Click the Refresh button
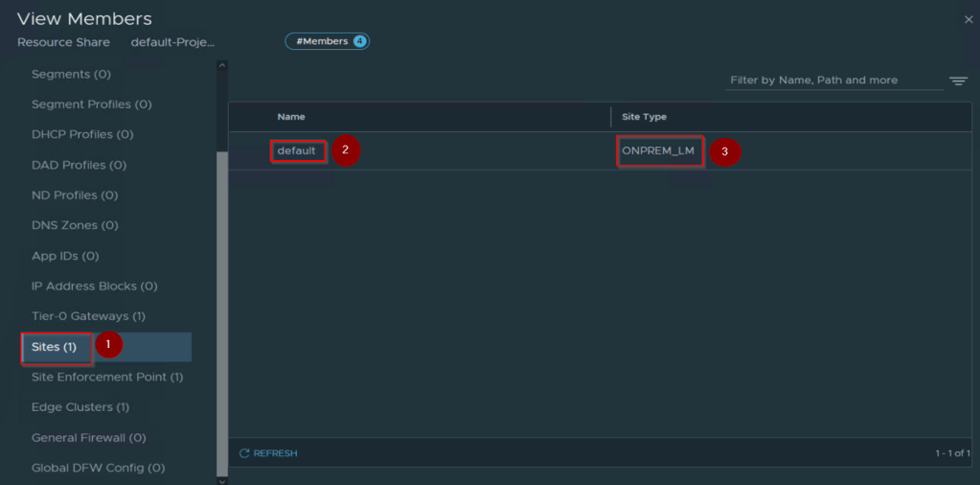This screenshot has width=980, height=485. [268, 453]
